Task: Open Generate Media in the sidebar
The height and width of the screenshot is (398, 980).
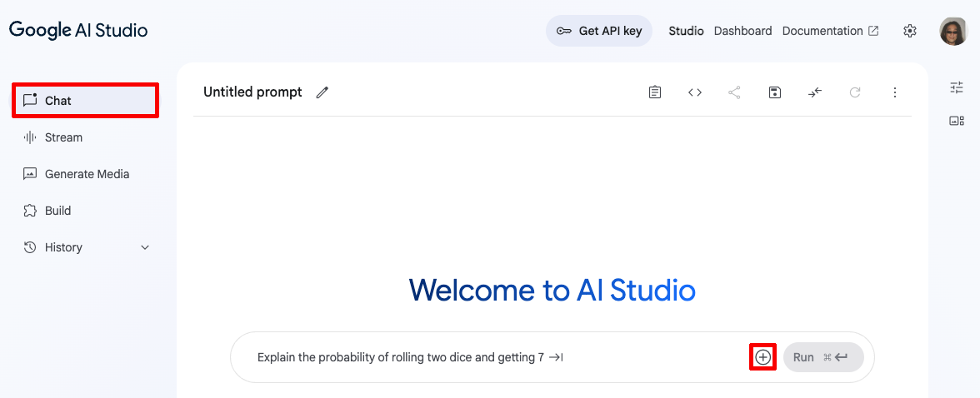Action: (x=87, y=174)
